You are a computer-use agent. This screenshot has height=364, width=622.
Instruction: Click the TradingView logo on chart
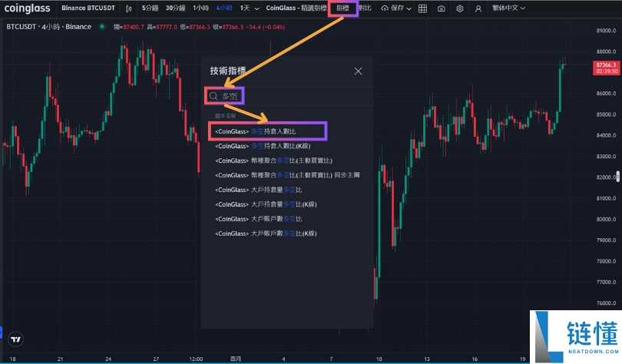pyautogui.click(x=15, y=339)
